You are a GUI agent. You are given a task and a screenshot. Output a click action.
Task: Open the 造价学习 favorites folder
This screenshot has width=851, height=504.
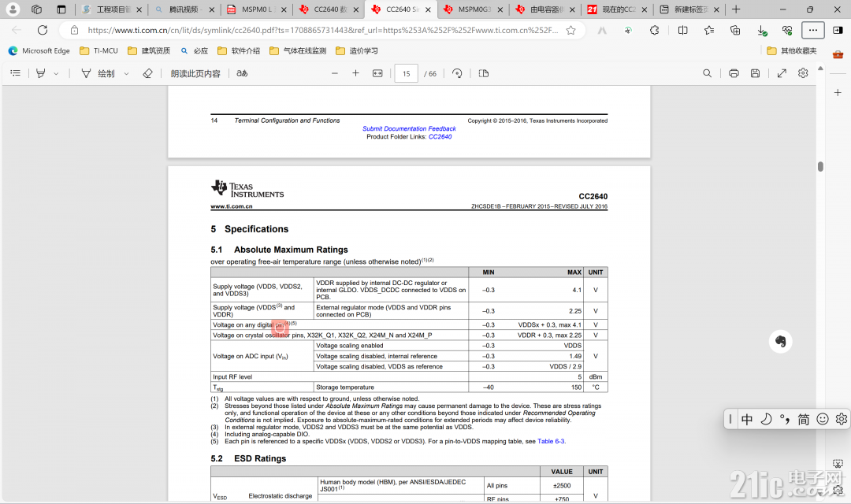pyautogui.click(x=357, y=51)
